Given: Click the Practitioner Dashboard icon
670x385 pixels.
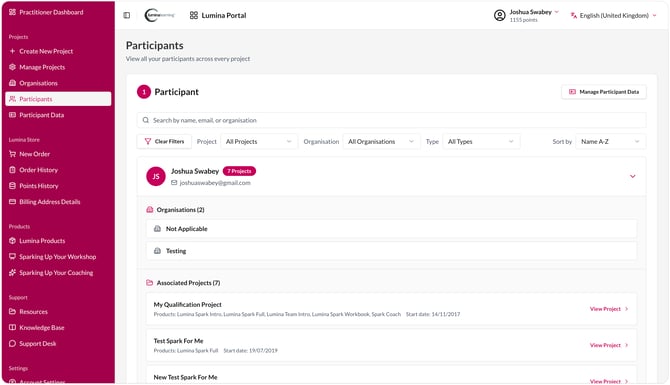Looking at the screenshot, I should pyautogui.click(x=12, y=12).
